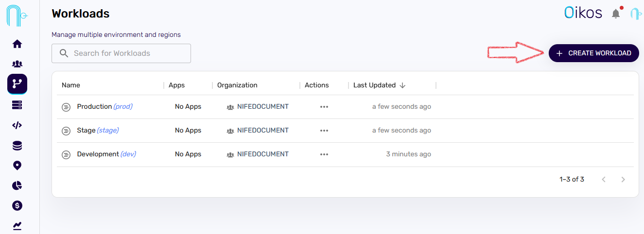Sort by the Organization column header
Viewport: 644px width, 234px height.
[237, 85]
